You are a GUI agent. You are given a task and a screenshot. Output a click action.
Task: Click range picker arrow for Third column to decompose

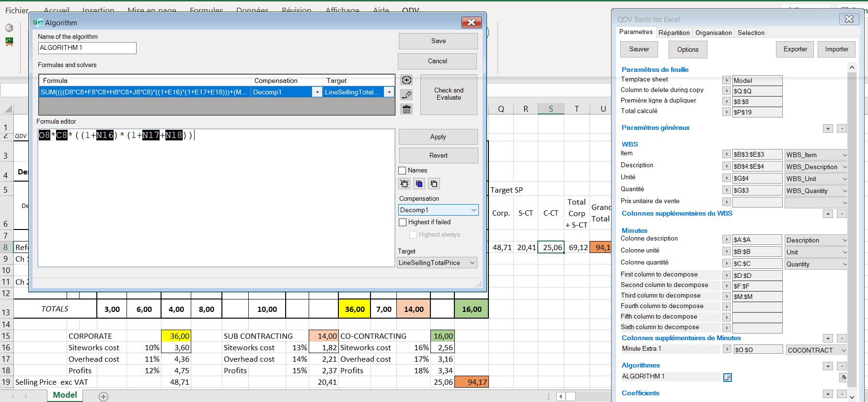727,296
